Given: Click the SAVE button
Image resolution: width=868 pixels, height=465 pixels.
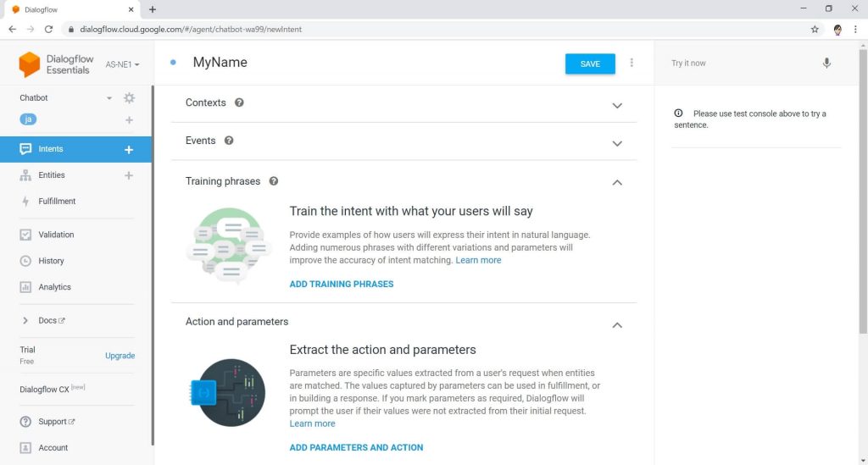Looking at the screenshot, I should click(590, 64).
